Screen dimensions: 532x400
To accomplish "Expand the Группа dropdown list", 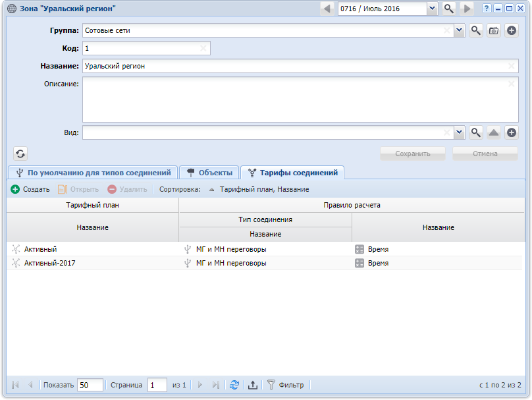I will click(459, 30).
